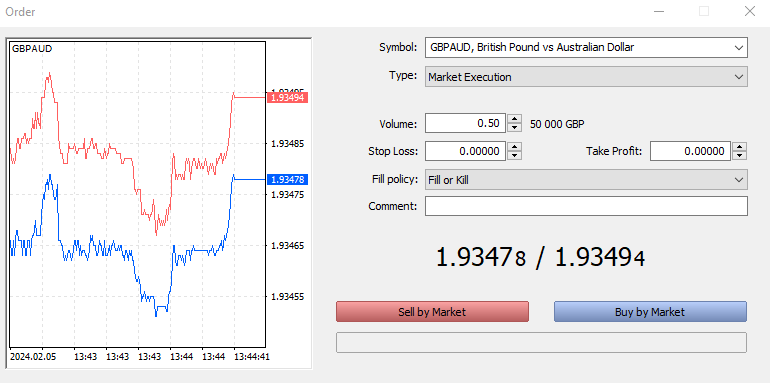Viewport: 770px width, 383px height.
Task: Click the blue bid price tag 1.93478
Action: coord(287,180)
